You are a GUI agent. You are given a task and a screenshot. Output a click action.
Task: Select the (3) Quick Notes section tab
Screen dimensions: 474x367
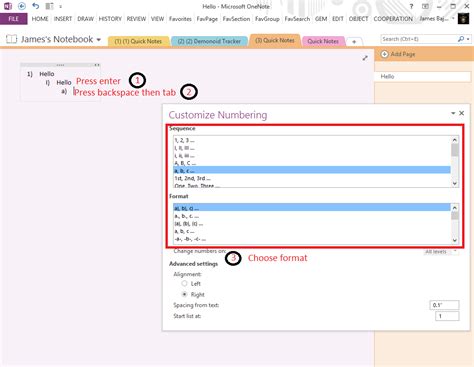275,40
